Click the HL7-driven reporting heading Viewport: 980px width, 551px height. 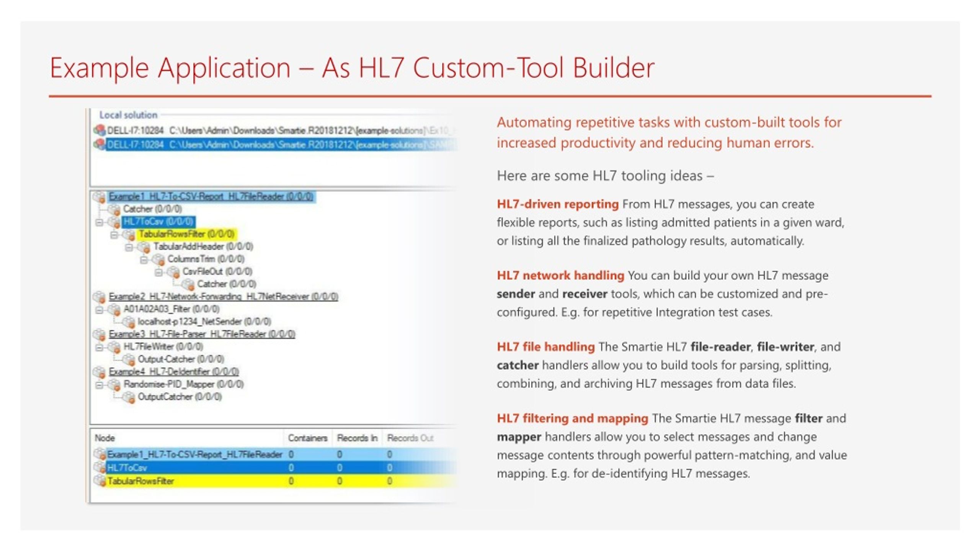(x=558, y=204)
